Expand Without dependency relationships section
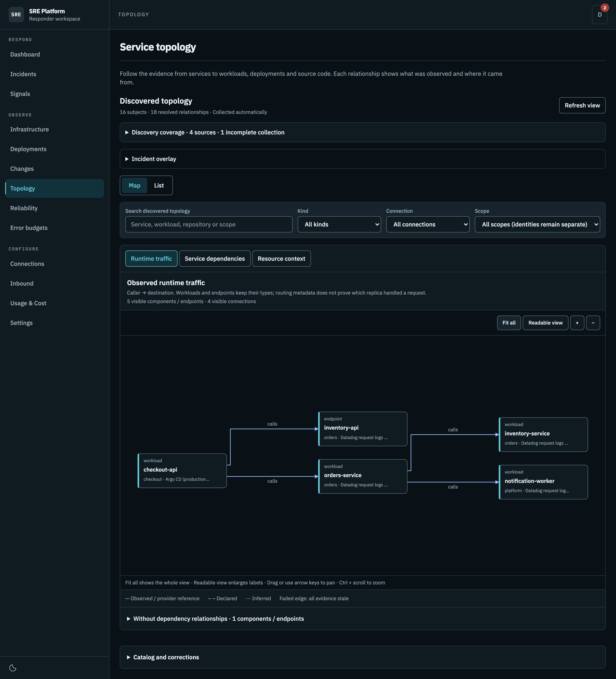Image resolution: width=616 pixels, height=679 pixels. tap(363, 619)
